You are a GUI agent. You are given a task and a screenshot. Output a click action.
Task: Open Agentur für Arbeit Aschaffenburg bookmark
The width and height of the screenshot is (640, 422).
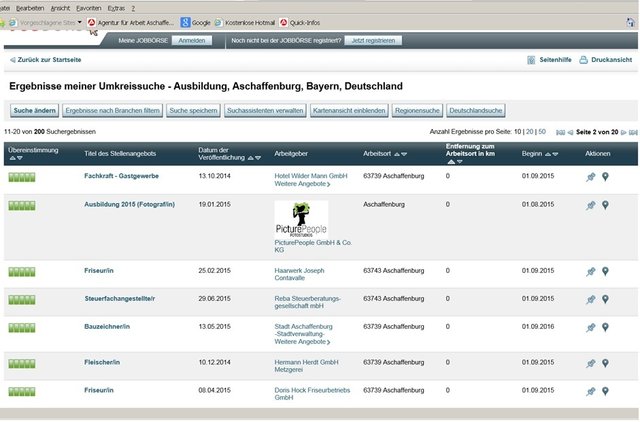131,23
